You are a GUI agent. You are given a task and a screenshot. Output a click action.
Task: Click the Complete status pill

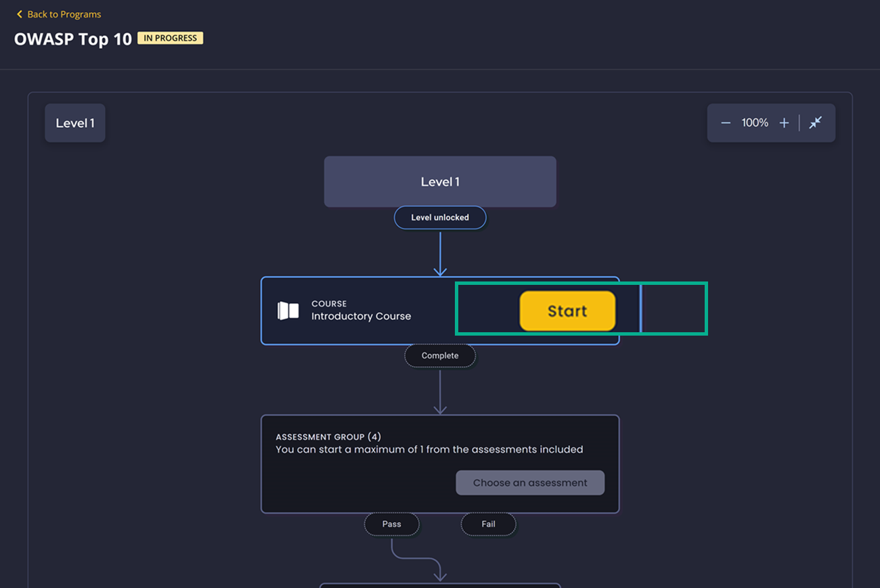(440, 356)
